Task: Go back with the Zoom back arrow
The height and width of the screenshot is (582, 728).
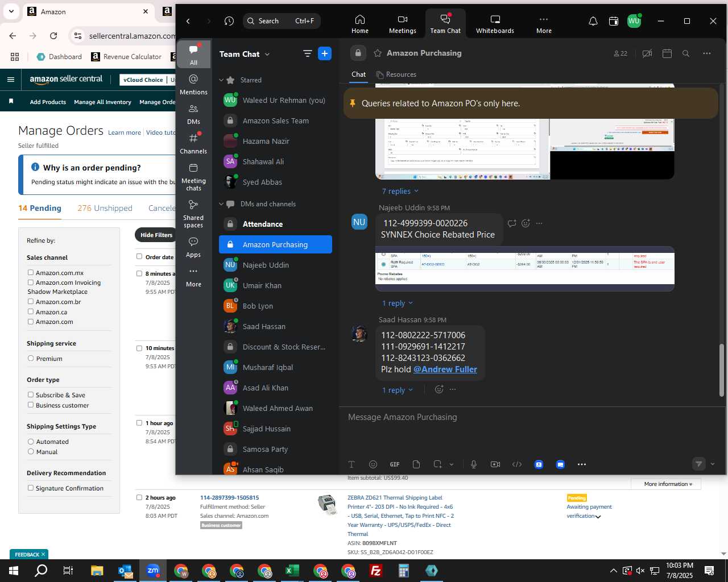Action: [x=188, y=21]
